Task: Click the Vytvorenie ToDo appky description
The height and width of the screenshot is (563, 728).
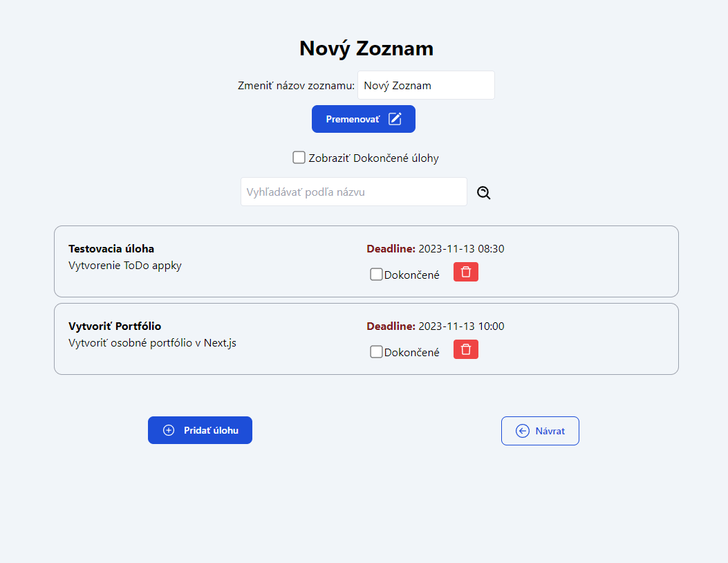Action: coord(125,266)
